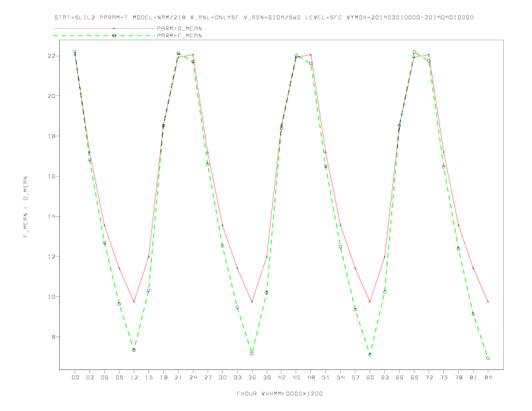The image size is (532, 411).
Task: Click x-axis tick label 03
Action: click(x=90, y=377)
